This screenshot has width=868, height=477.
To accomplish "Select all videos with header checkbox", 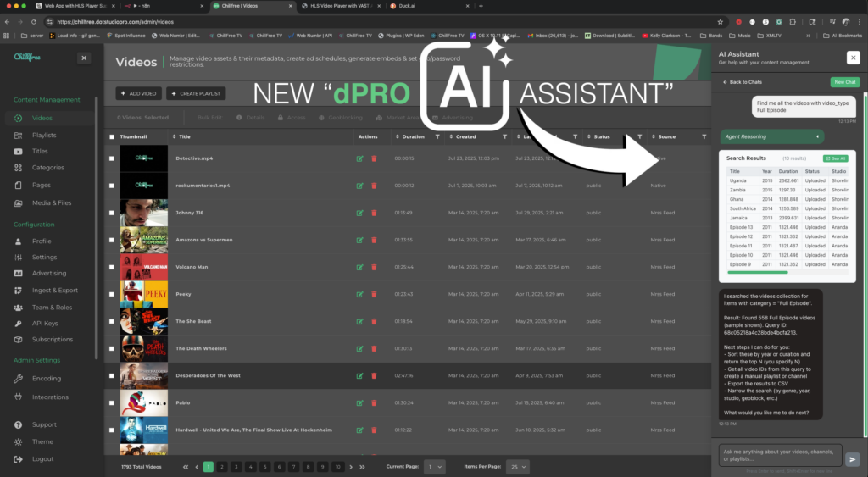I will pos(111,136).
